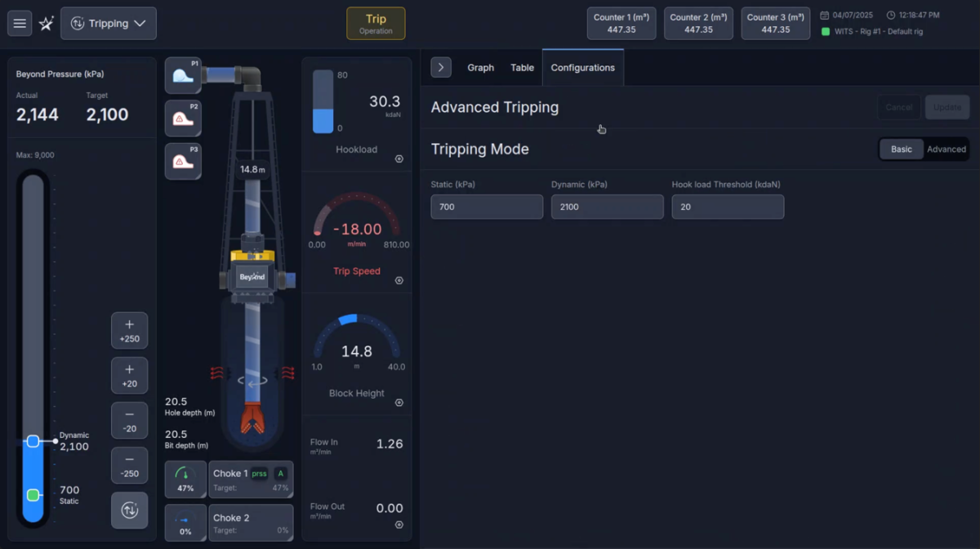Collapse the side panel with chevron
The height and width of the screenshot is (549, 980).
(x=441, y=68)
